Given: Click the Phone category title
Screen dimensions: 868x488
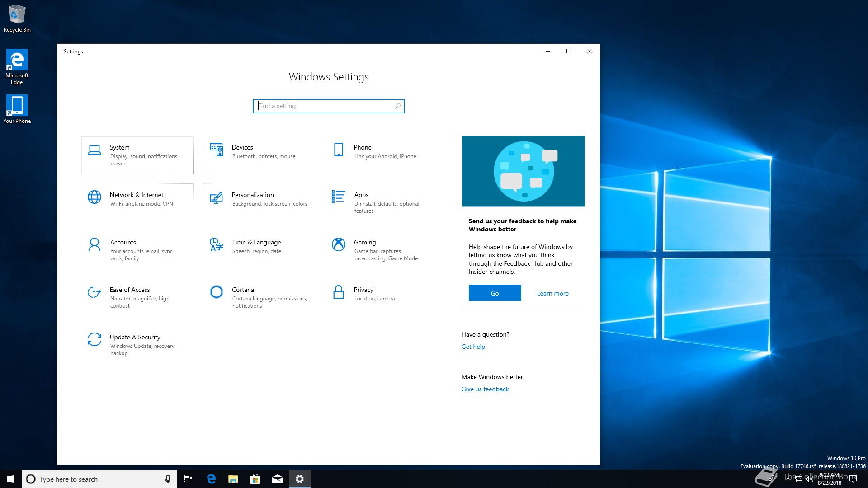Looking at the screenshot, I should [x=363, y=147].
